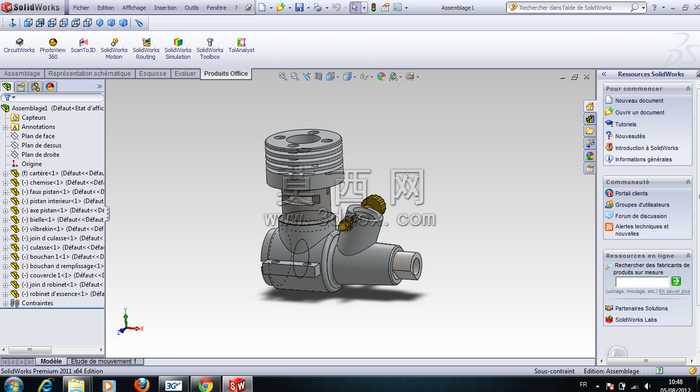Expand the chemise<1> component node
Viewport: 700px width, 392px height.
click(x=5, y=183)
